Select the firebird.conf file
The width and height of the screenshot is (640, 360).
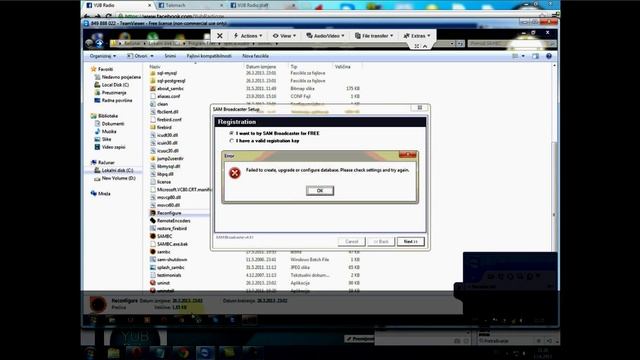click(166, 120)
